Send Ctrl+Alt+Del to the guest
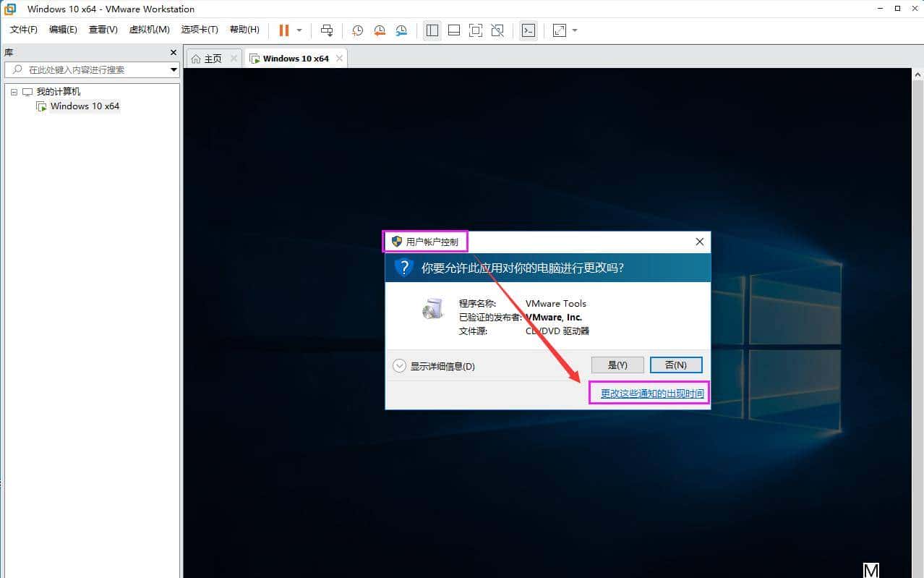This screenshot has height=578, width=924. (327, 30)
